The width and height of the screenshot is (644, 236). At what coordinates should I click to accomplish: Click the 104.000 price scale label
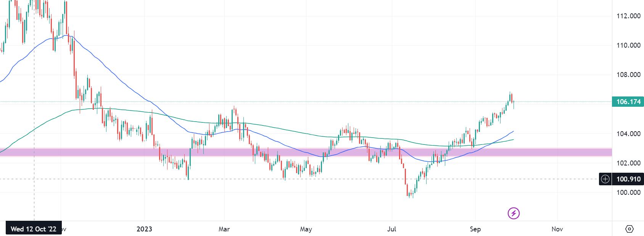pos(628,134)
